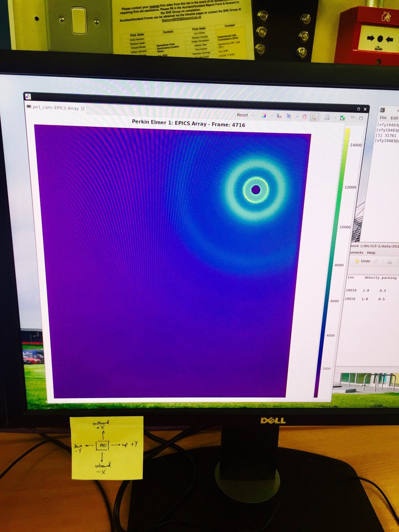399x532 pixels.
Task: Click the terminal window icon
Action: (383, 110)
